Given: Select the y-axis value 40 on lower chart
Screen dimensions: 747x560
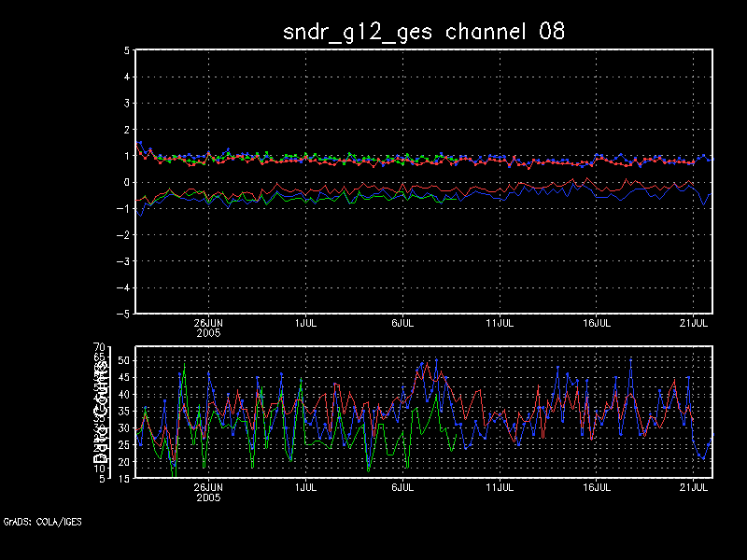Looking at the screenshot, I should pos(123,394).
